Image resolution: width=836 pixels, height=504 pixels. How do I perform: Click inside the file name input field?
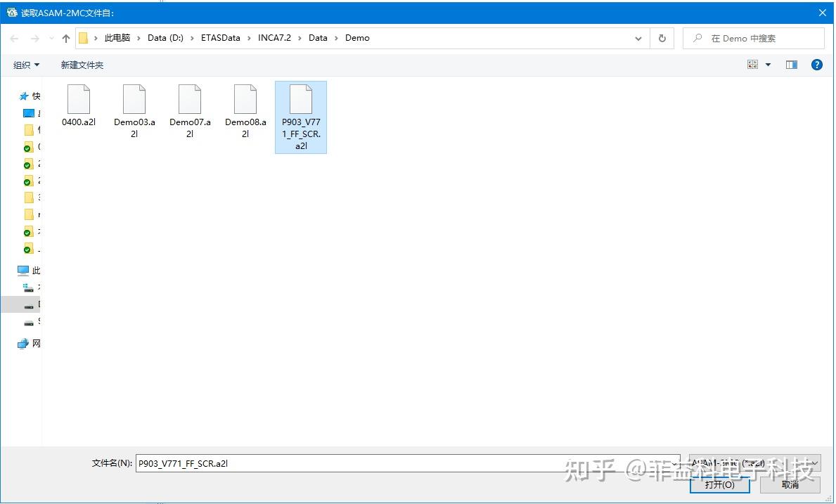(x=352, y=463)
